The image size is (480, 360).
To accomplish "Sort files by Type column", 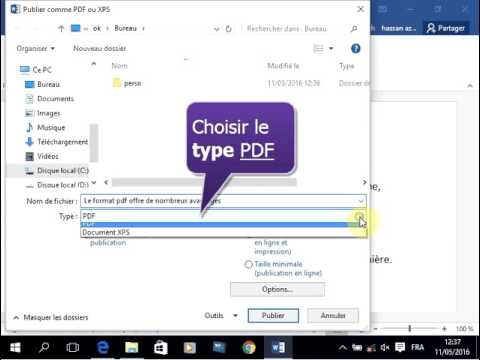I will click(x=346, y=66).
